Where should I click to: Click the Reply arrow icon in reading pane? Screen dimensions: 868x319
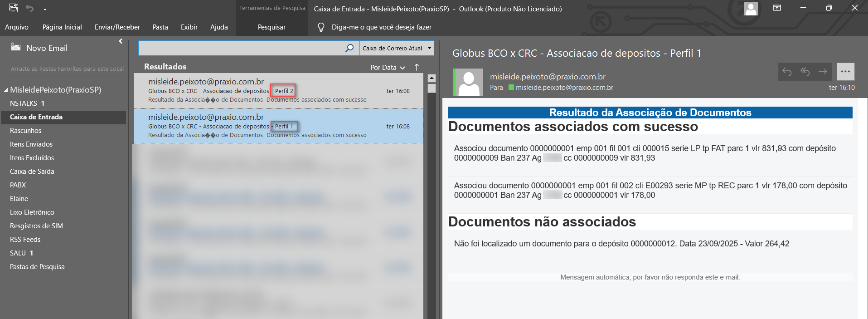(787, 72)
